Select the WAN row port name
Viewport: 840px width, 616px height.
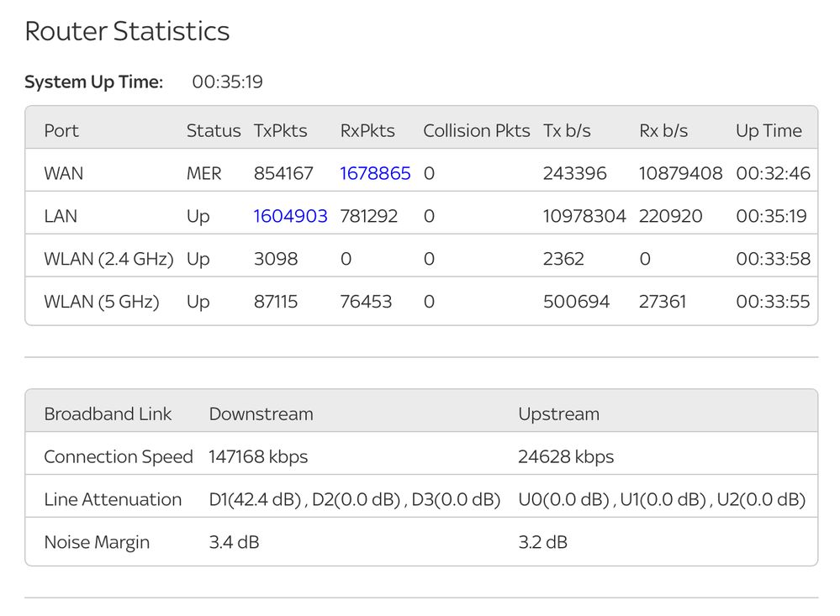tap(64, 173)
